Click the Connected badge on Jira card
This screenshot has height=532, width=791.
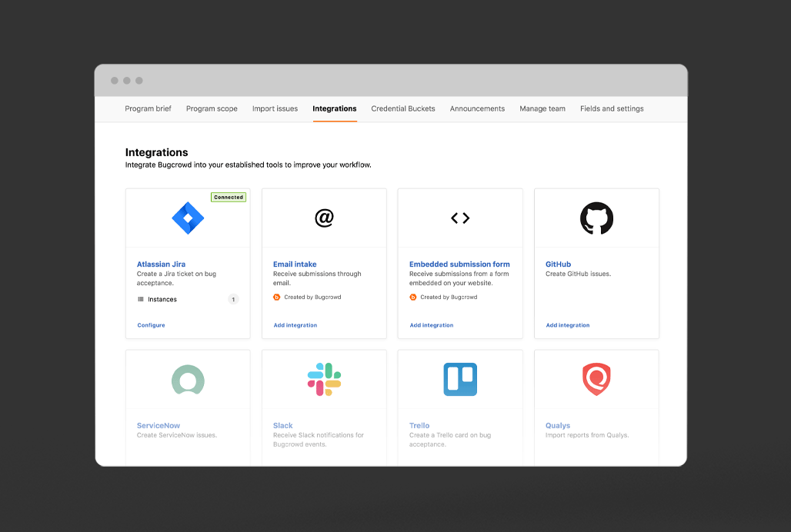click(229, 198)
